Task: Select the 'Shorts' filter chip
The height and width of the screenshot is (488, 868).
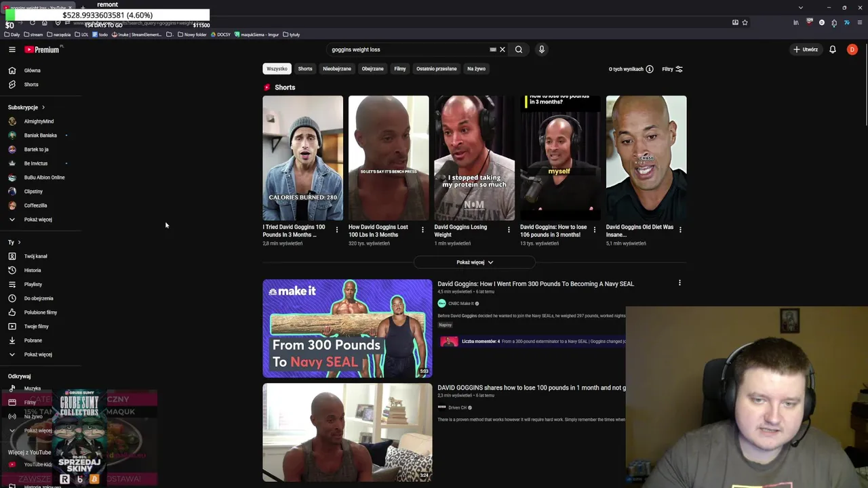Action: tap(305, 68)
